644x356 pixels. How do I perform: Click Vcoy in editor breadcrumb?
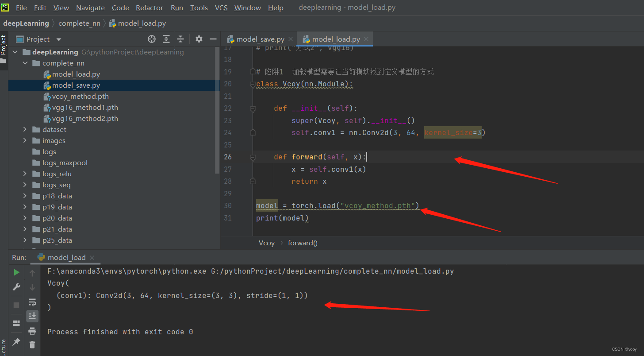pyautogui.click(x=267, y=243)
